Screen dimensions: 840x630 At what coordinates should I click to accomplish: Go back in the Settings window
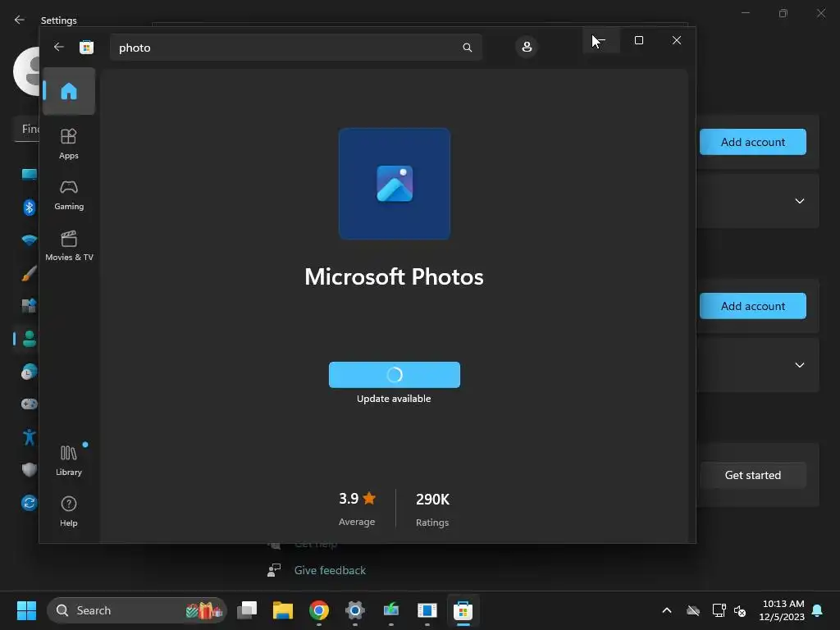pos(20,20)
